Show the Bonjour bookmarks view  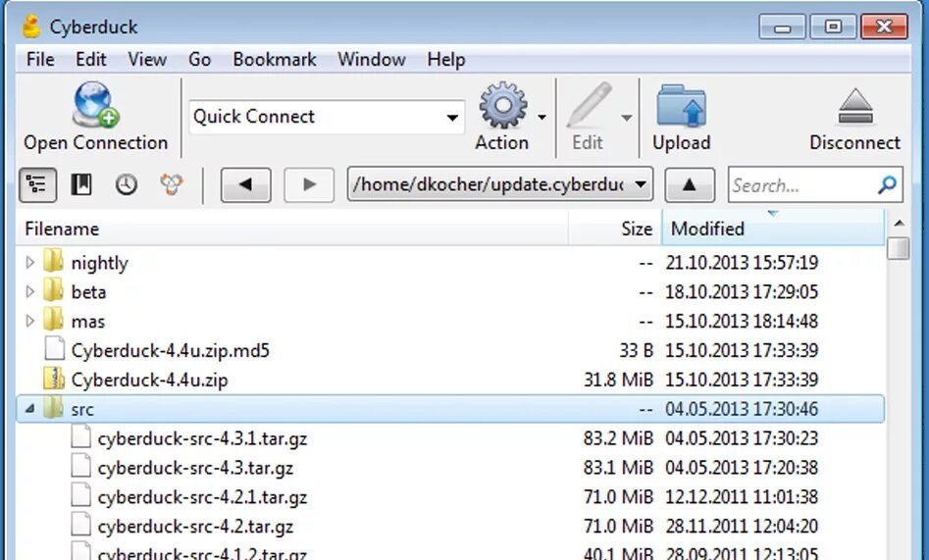[172, 185]
